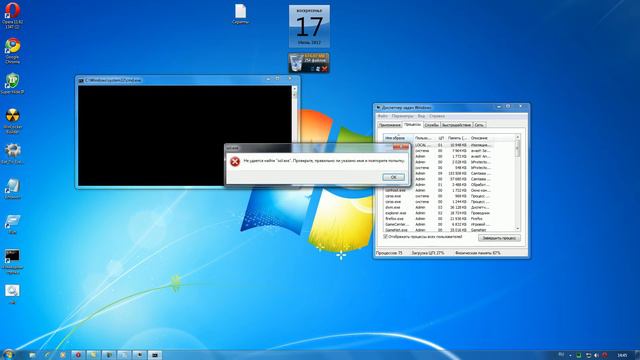The height and width of the screenshot is (360, 640).
Task: Click the scroll-up arrow in the process list
Action: (x=517, y=138)
